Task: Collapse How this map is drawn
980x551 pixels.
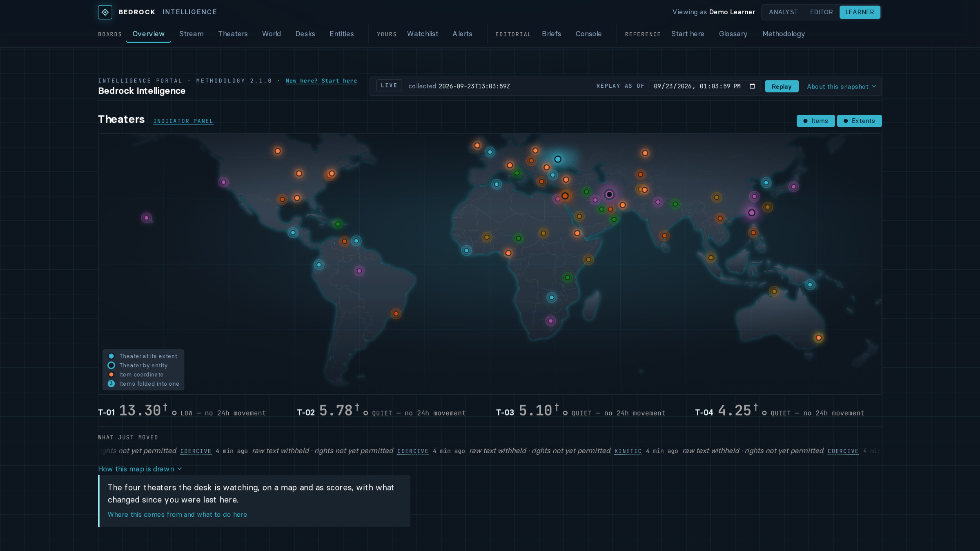Action: coord(140,469)
